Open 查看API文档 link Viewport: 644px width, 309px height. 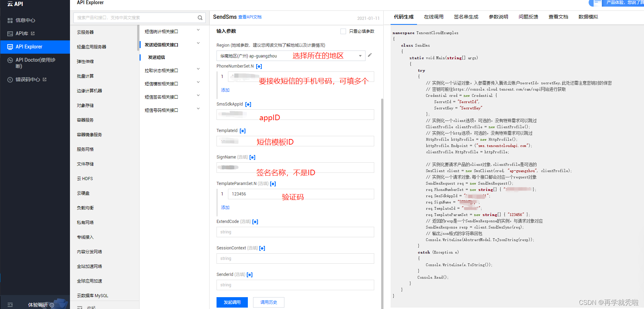tap(250, 17)
